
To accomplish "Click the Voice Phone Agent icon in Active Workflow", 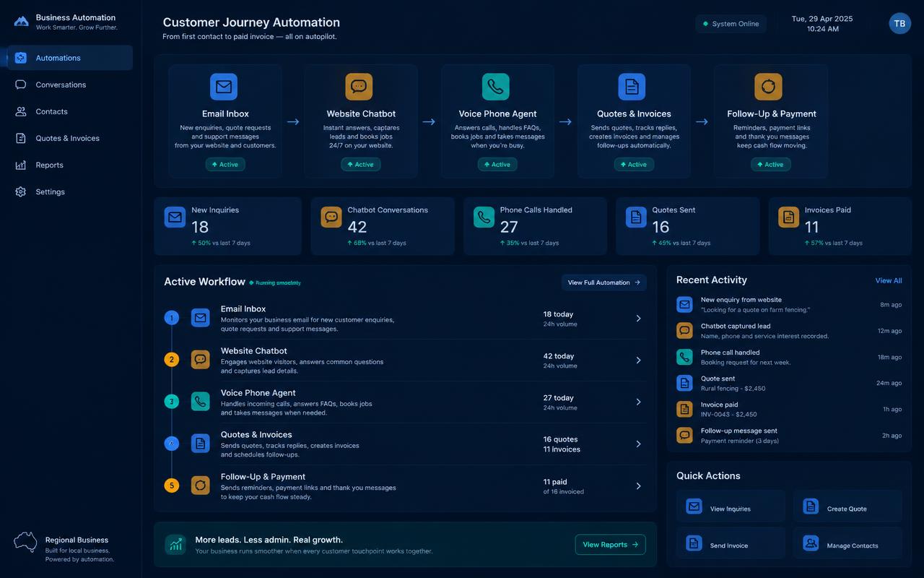I will [200, 402].
